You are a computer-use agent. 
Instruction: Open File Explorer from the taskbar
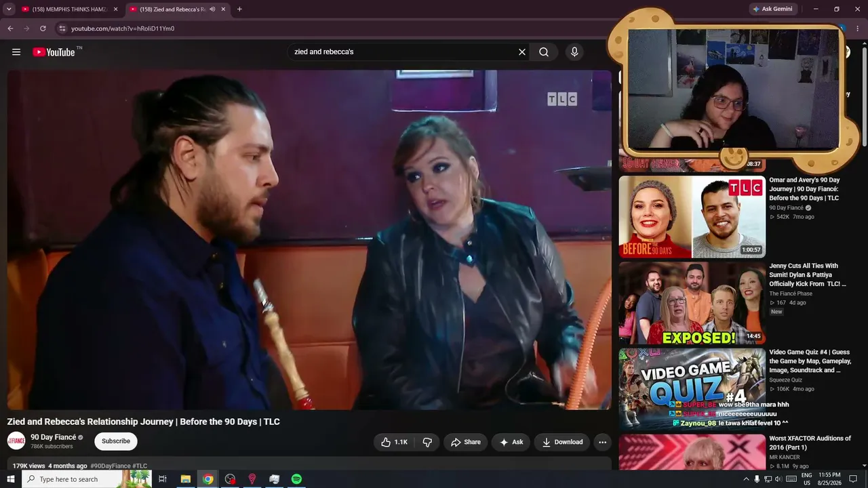click(185, 479)
